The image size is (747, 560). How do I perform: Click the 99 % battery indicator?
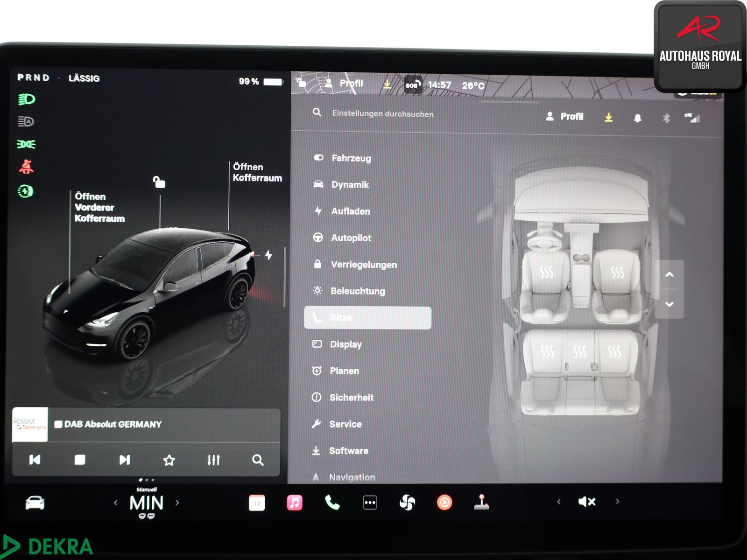coord(261,82)
